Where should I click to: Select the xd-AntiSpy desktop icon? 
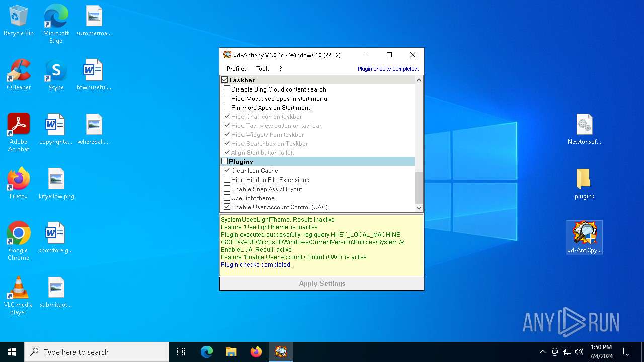(584, 237)
